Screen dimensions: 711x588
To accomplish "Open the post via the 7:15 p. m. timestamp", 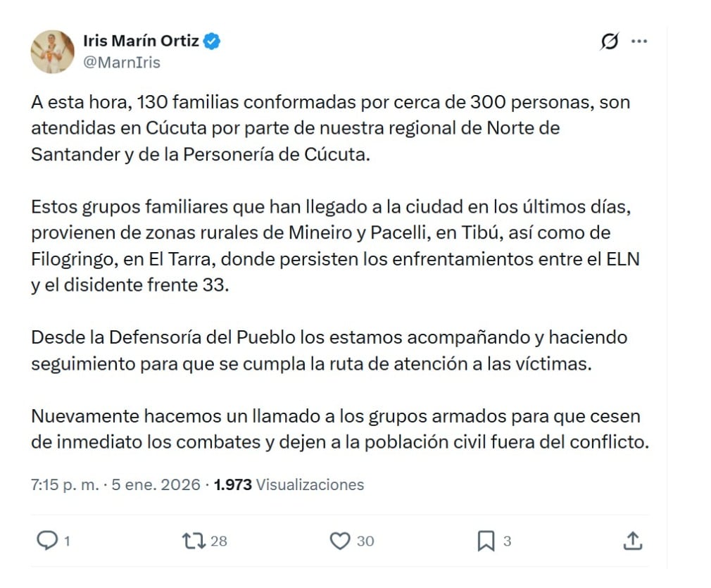I will tap(63, 484).
